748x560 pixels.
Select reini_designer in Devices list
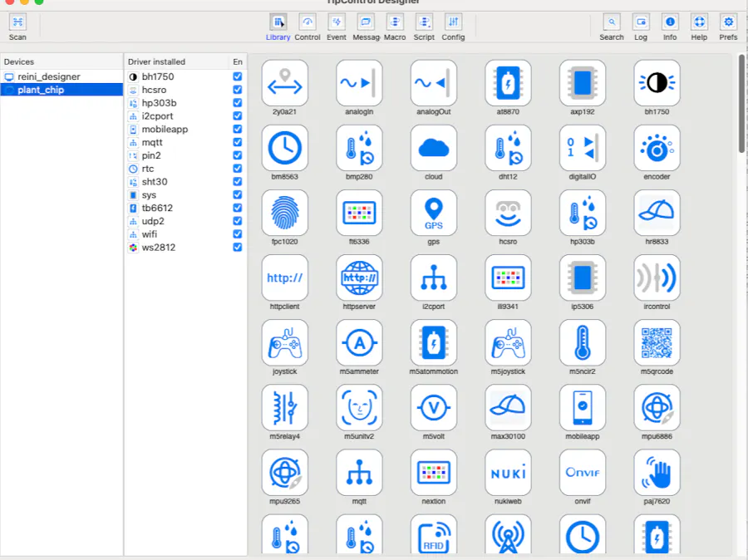click(49, 76)
